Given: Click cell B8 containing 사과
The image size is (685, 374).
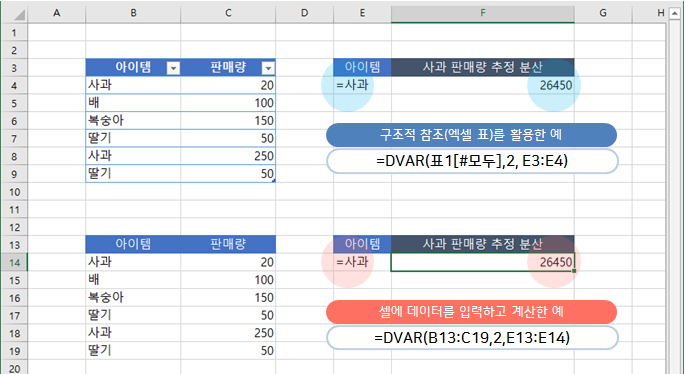Looking at the screenshot, I should click(133, 156).
